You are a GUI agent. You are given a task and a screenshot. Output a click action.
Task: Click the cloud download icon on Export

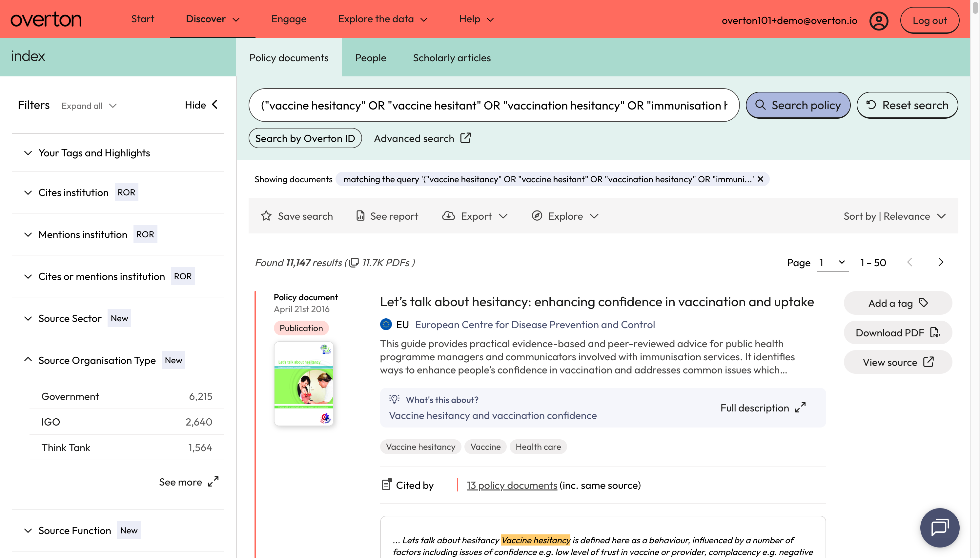448,216
